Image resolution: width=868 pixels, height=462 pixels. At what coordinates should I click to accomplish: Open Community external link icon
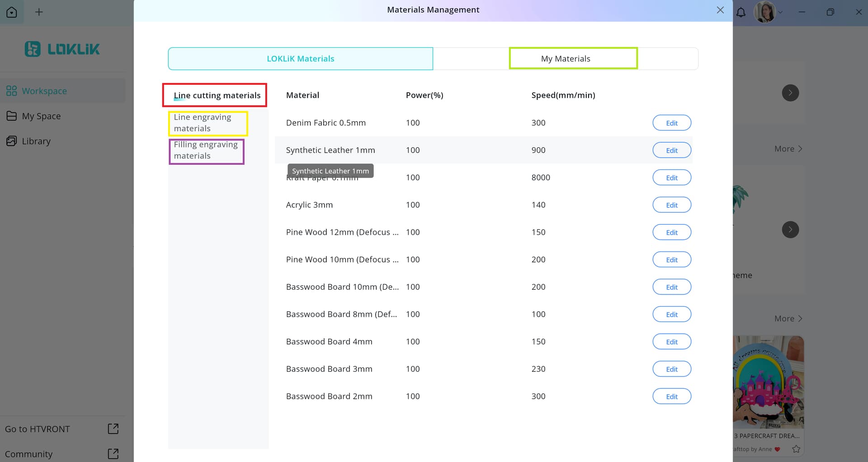point(113,453)
